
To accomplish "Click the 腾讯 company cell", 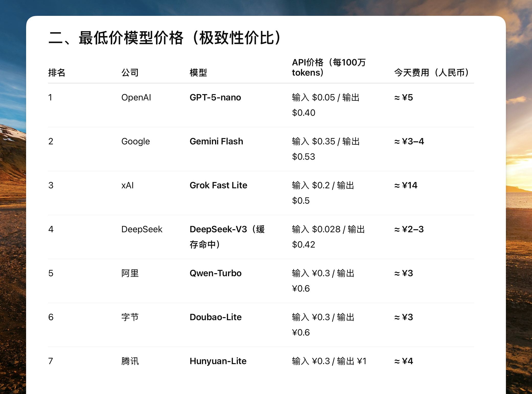I will click(130, 361).
